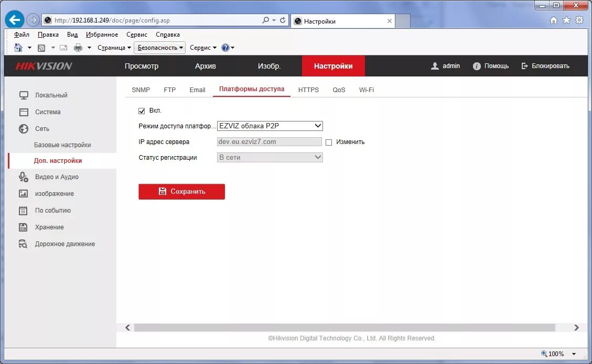The height and width of the screenshot is (364, 592).
Task: Switch to the SNMP tab
Action: pos(141,90)
